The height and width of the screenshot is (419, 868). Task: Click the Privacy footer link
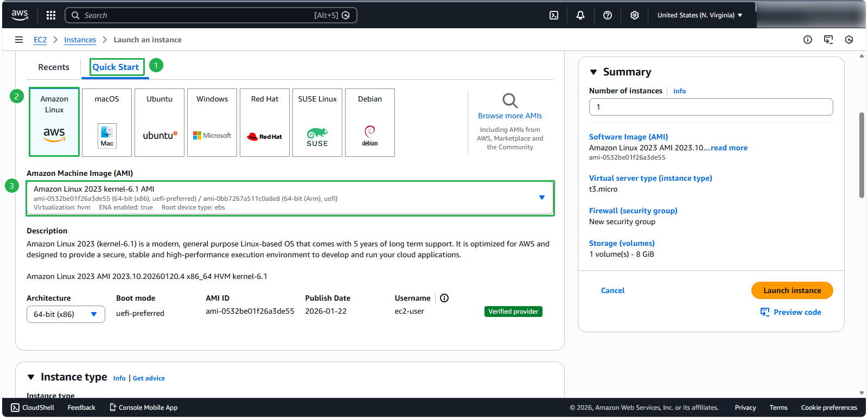(x=745, y=408)
